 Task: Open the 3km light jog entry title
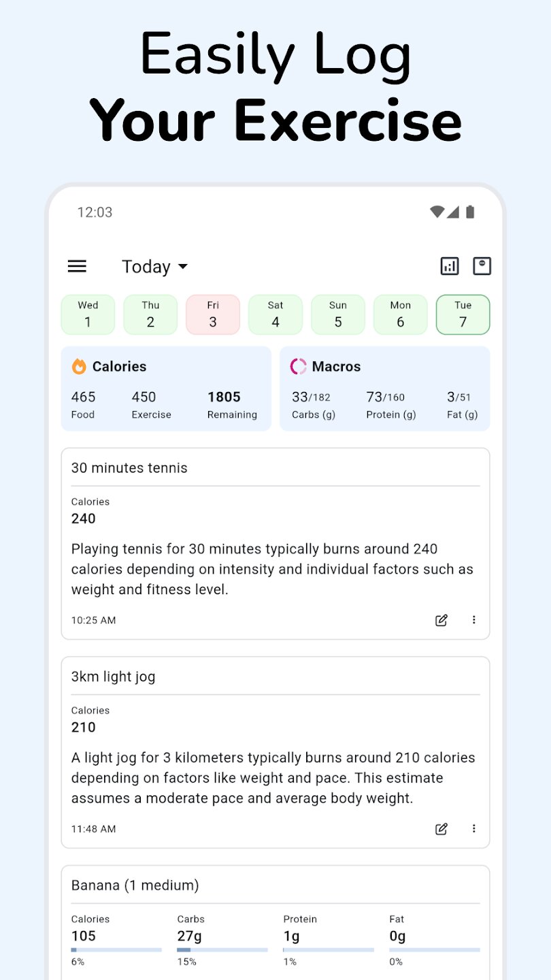(114, 676)
